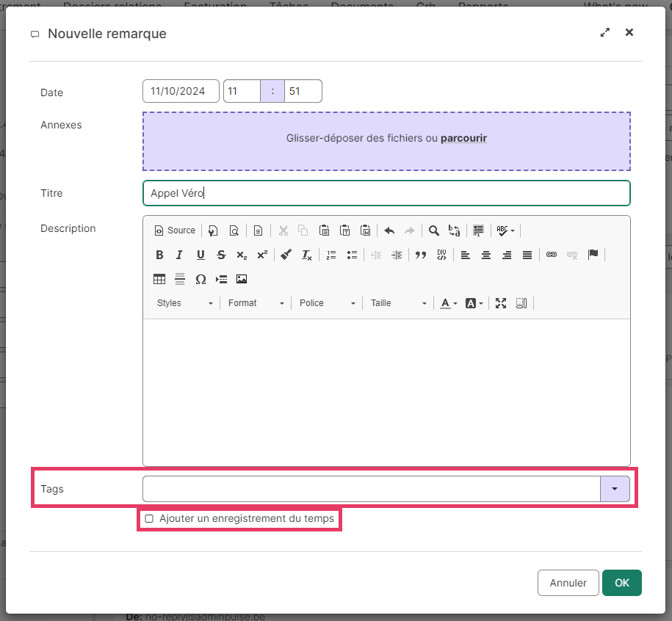Expand the Nouvelle remarque dialog to fullscreen

[x=604, y=32]
